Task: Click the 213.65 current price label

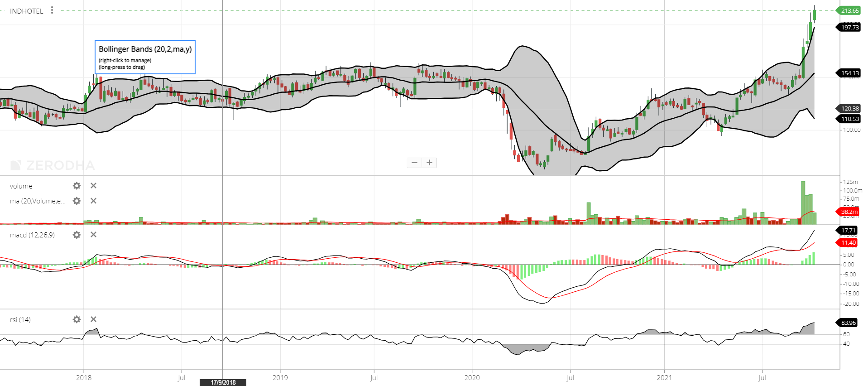Action: 849,10
